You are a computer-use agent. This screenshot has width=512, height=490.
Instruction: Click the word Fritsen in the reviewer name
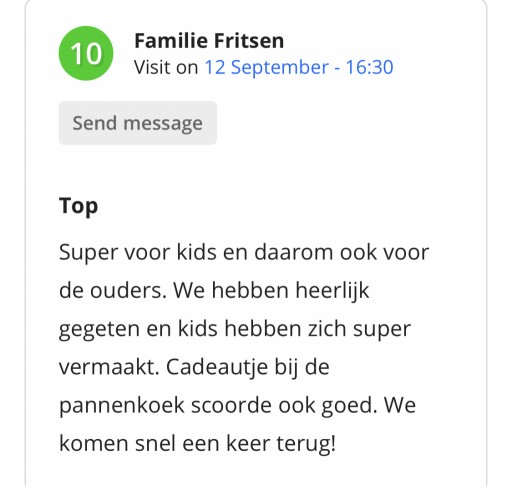249,41
